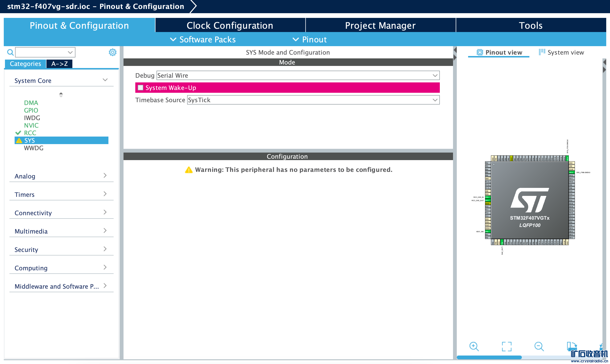Open the Project Manager tab

pos(380,25)
